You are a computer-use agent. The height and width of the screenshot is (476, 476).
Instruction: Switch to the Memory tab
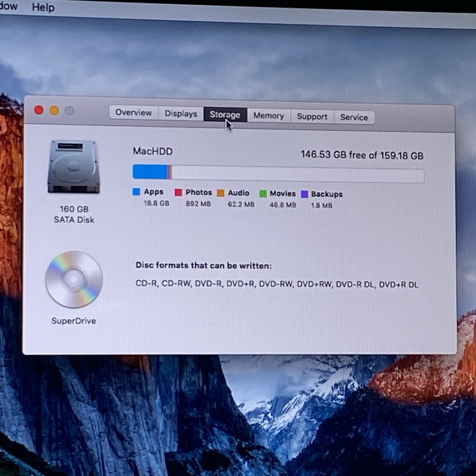269,116
